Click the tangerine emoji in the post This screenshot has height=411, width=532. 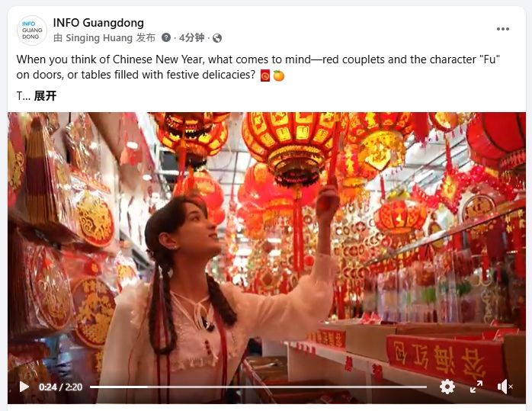278,75
